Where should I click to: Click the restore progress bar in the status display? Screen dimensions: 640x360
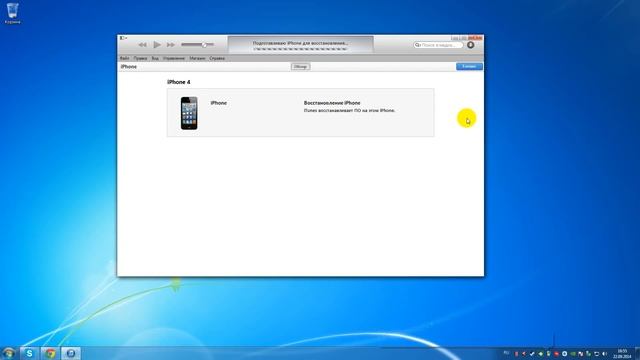(300, 49)
